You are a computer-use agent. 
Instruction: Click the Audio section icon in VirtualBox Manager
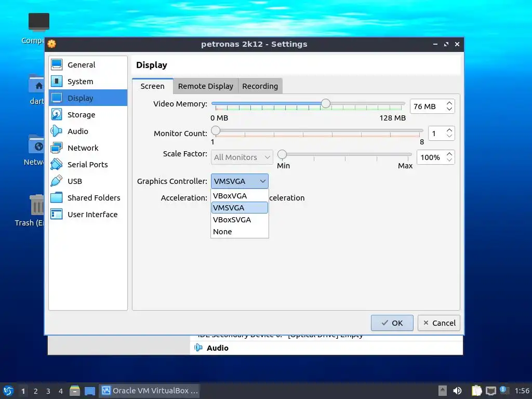coord(198,348)
